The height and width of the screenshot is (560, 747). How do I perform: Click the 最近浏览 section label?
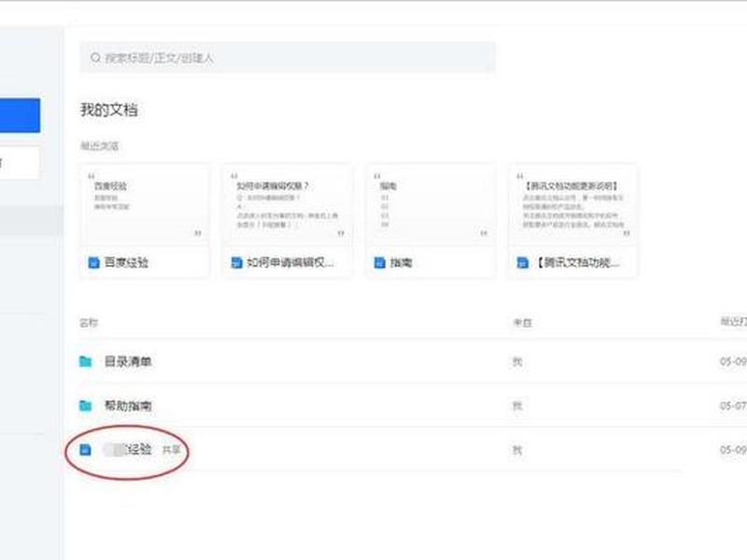(99, 146)
